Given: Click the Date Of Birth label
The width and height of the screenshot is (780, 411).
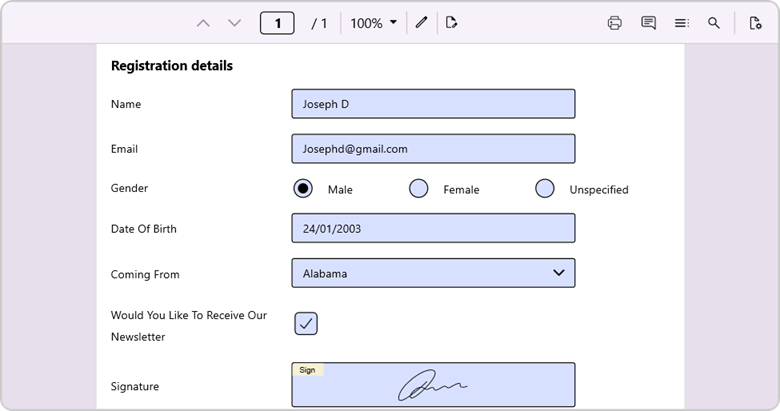Looking at the screenshot, I should [x=143, y=229].
